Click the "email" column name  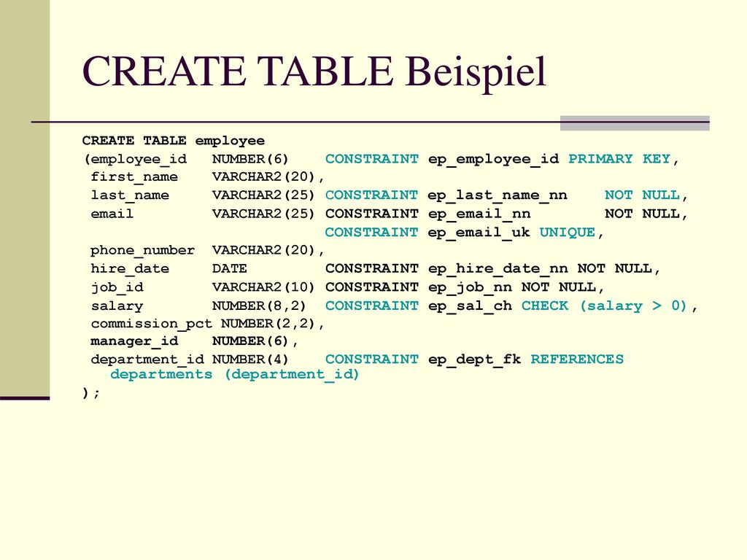click(112, 214)
